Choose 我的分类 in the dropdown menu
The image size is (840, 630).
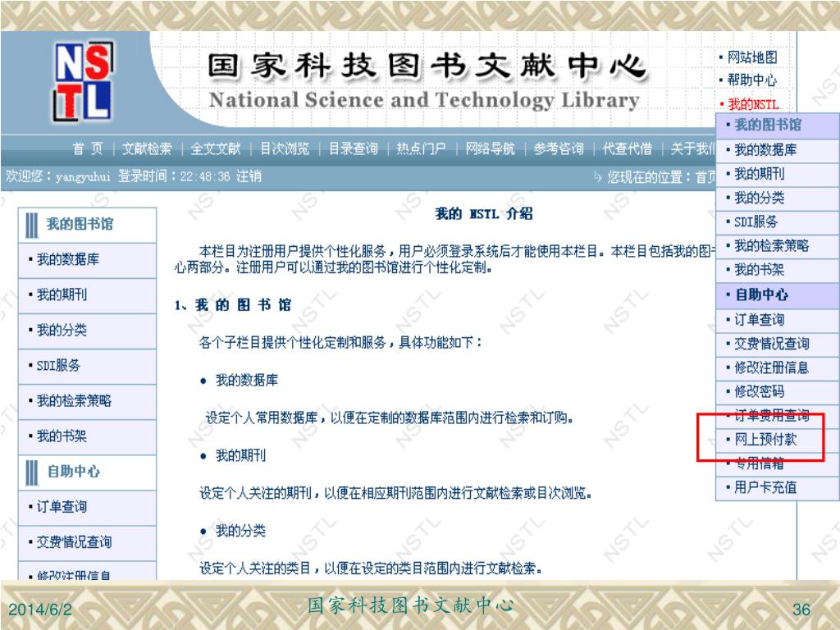pyautogui.click(x=778, y=198)
